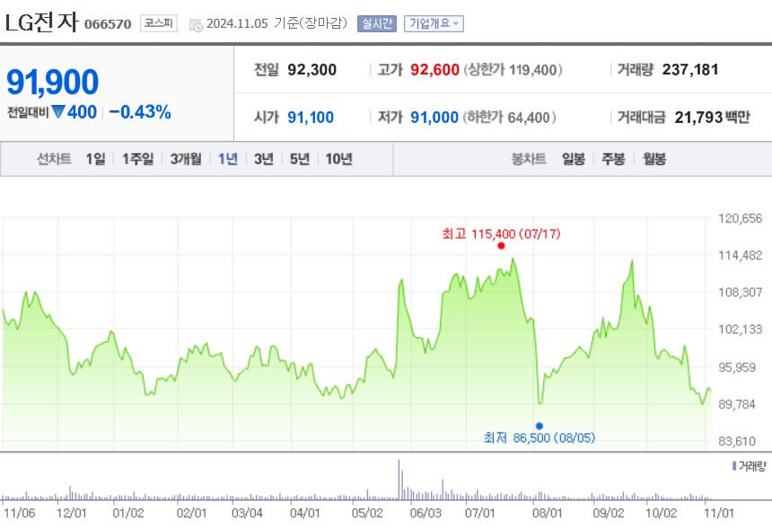The image size is (772, 532).
Task: Click the 최저 86,500 (08/05) label
Action: [540, 438]
